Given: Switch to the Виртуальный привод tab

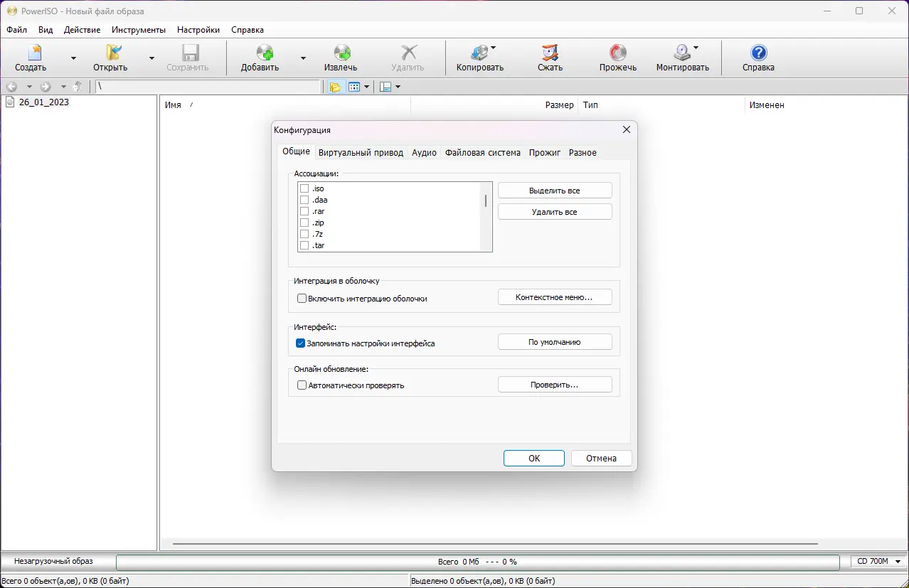Looking at the screenshot, I should (361, 153).
